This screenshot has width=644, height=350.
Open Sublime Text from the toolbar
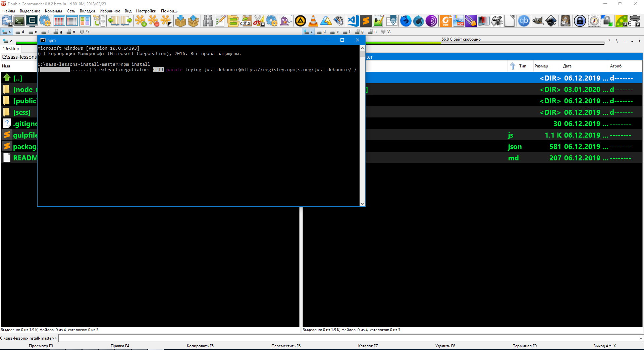coord(366,21)
